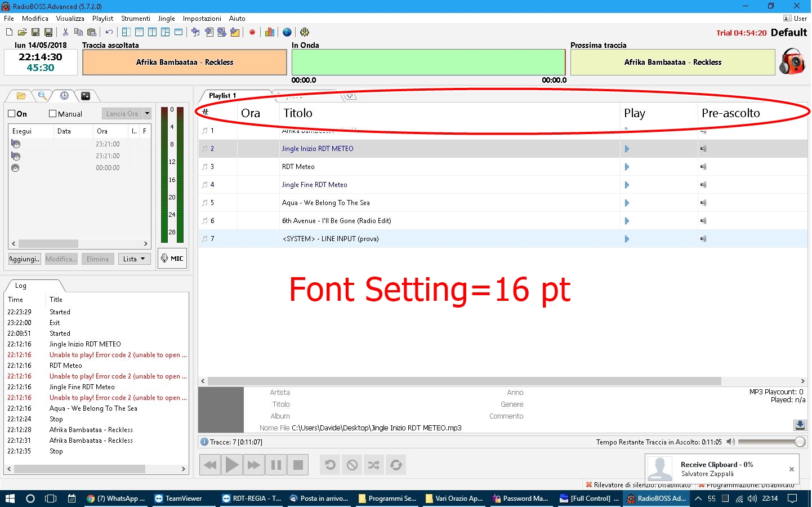Click the Aggiungi button
812x507 pixels.
pyautogui.click(x=25, y=259)
